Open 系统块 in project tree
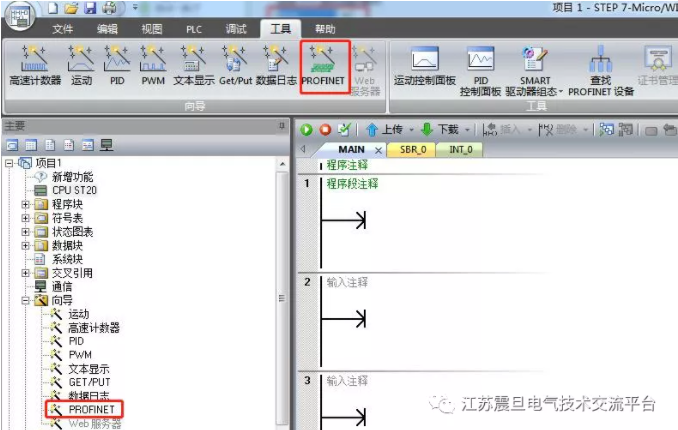Screen dimensions: 678x430 tap(59, 259)
